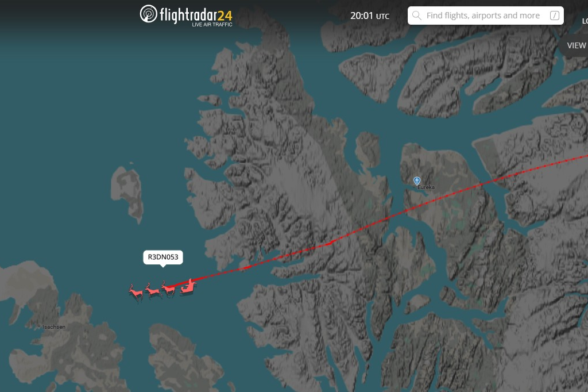Select Santa's sleigh aircraft icon
This screenshot has width=588, height=392.
188,286
